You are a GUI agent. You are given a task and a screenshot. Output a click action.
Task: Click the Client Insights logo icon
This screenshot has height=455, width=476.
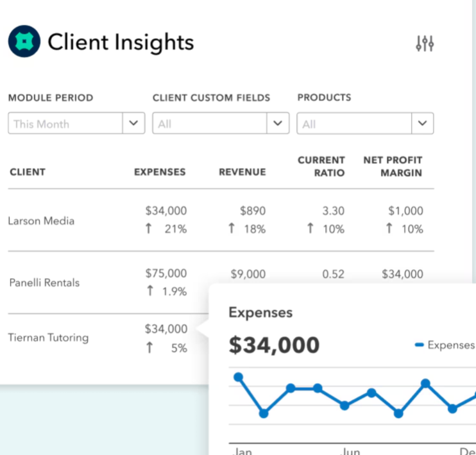click(x=24, y=41)
